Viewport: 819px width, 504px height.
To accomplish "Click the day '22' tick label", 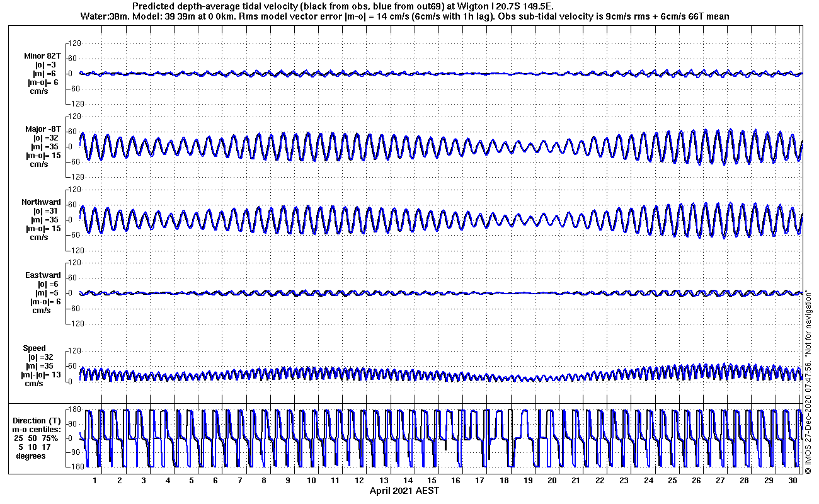I will click(600, 481).
